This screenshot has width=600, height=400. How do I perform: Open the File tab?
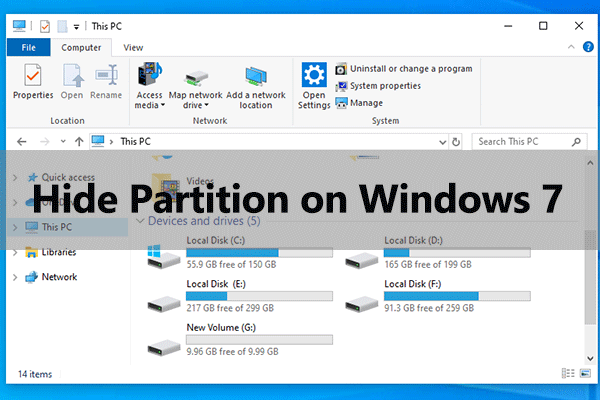(x=29, y=47)
